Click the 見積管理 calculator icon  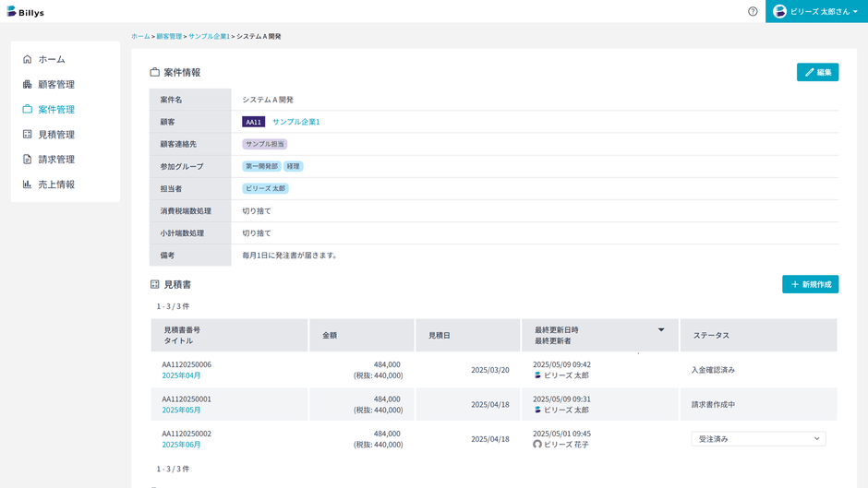(28, 135)
